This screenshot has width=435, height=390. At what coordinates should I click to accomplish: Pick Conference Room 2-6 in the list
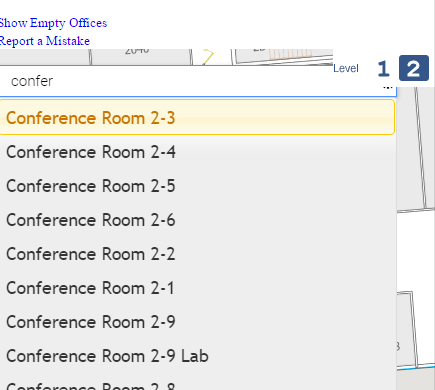(x=198, y=220)
